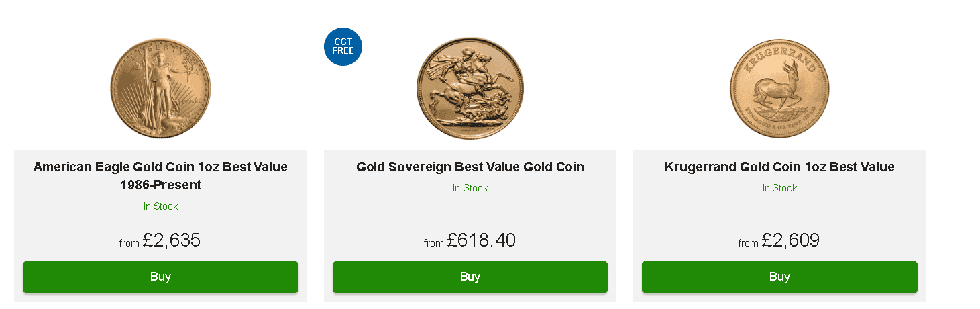Screen dimensions: 980x309
Task: Open American Eagle Gold Coin 1oz title link
Action: (160, 167)
